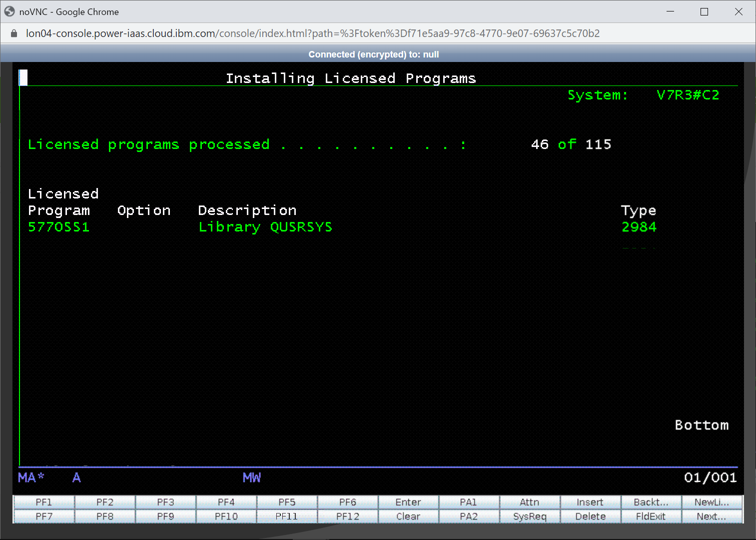
Task: Click the 'MA*' status indicator
Action: pos(31,477)
